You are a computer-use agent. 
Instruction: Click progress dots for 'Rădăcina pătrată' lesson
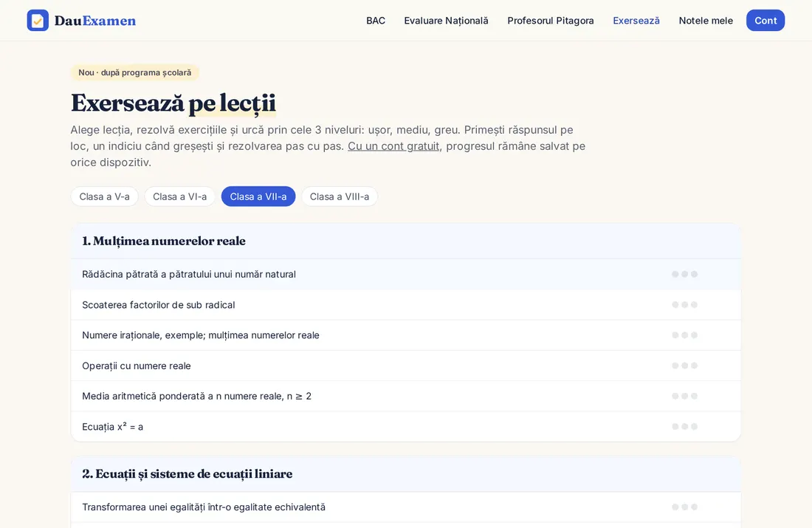click(x=684, y=274)
